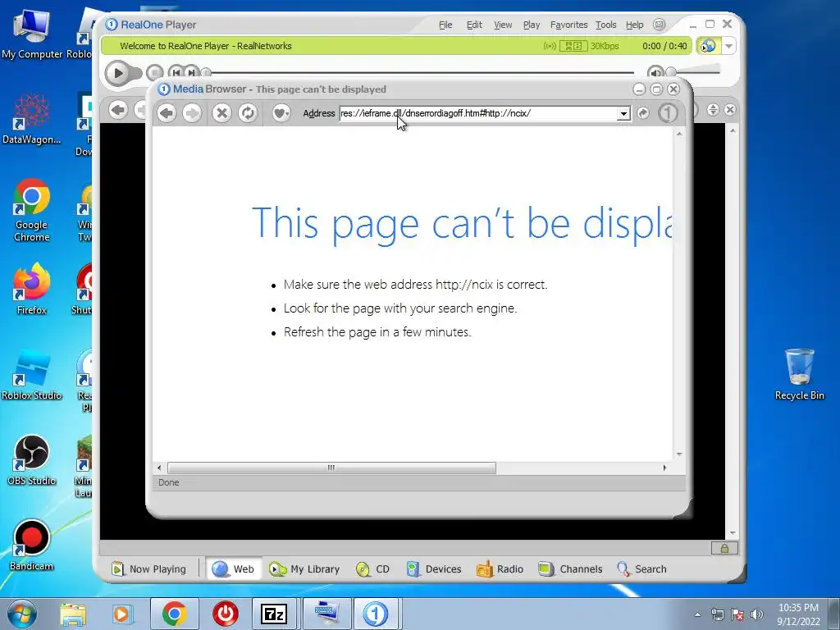This screenshot has height=630, width=840.
Task: Click Chrome icon in taskbar
Action: point(174,614)
